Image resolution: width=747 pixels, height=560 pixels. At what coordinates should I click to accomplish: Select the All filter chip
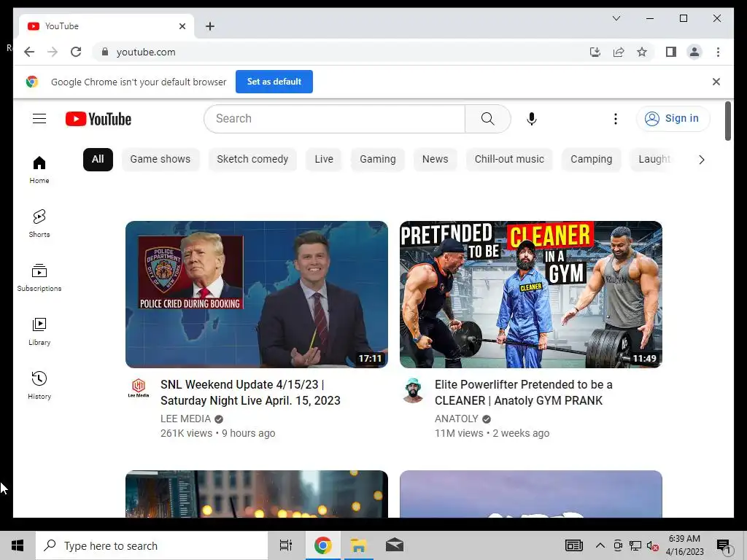[98, 159]
